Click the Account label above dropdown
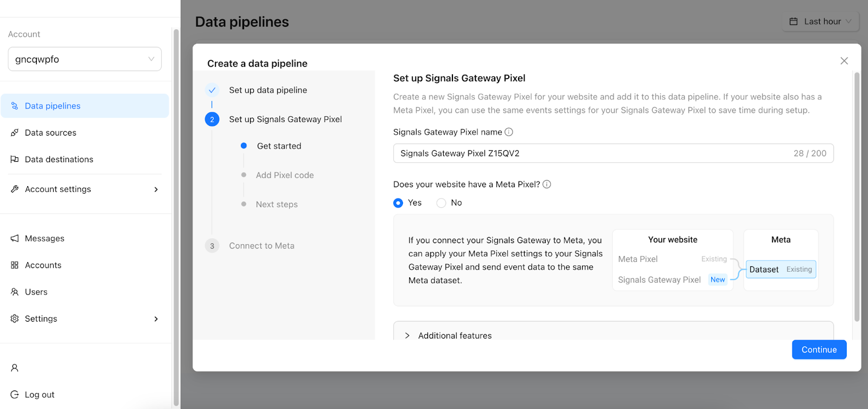 pyautogui.click(x=24, y=34)
